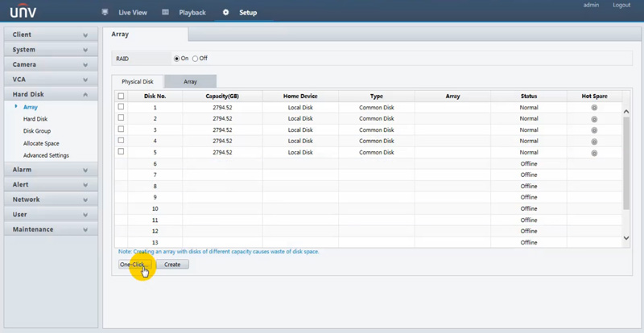
Task: Expand the Maintenance sidebar section
Action: 51,229
